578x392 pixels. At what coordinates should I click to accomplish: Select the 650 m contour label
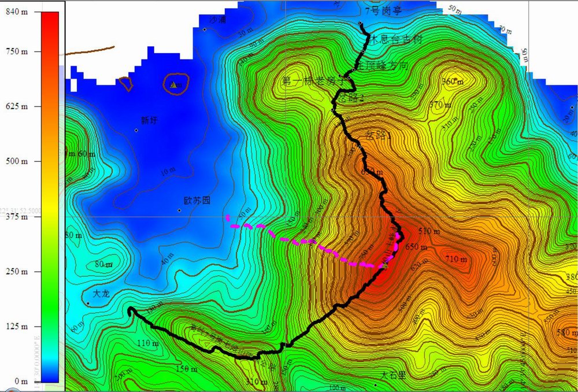point(416,247)
